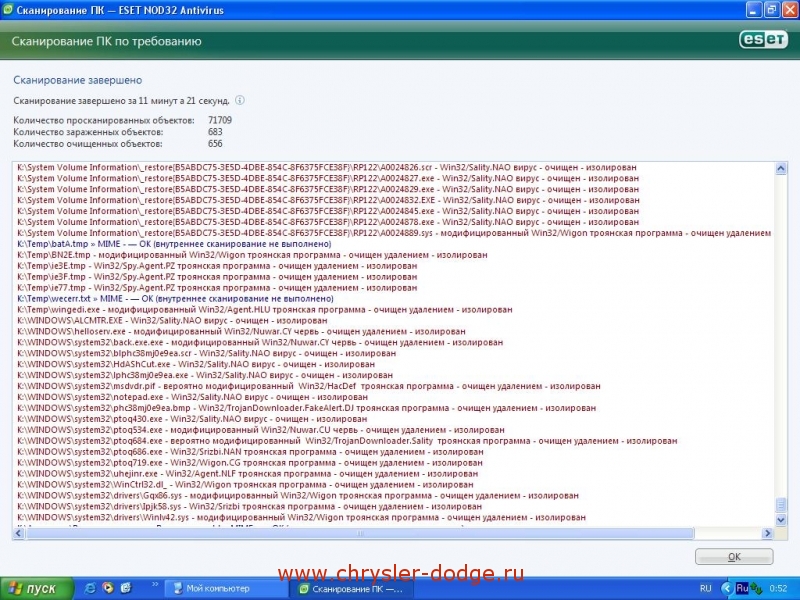Select the ie3F.tmp Spy.Agent.PZ row
Viewport: 800px width, 600px height.
217,277
